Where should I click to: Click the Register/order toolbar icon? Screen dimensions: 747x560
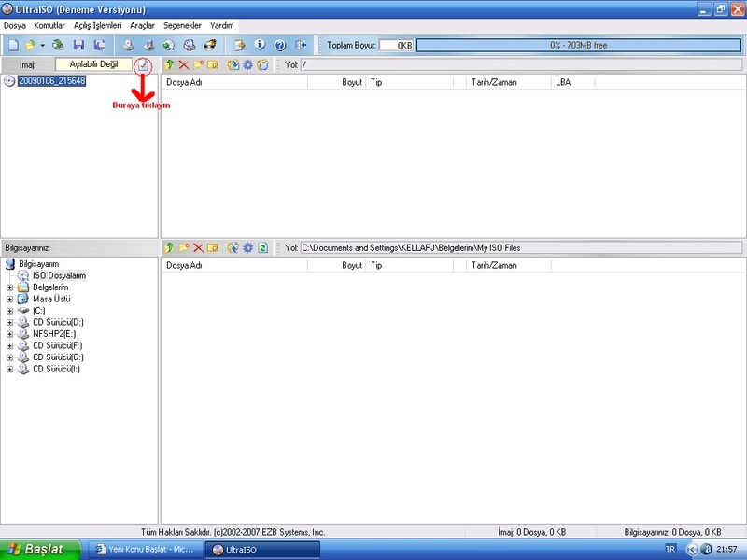239,45
